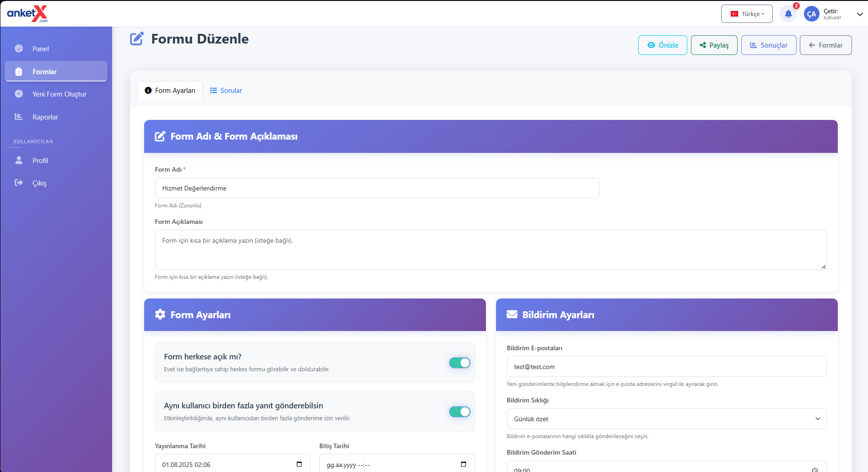This screenshot has height=472, width=868.
Task: Click the Önizle preview button
Action: point(662,45)
